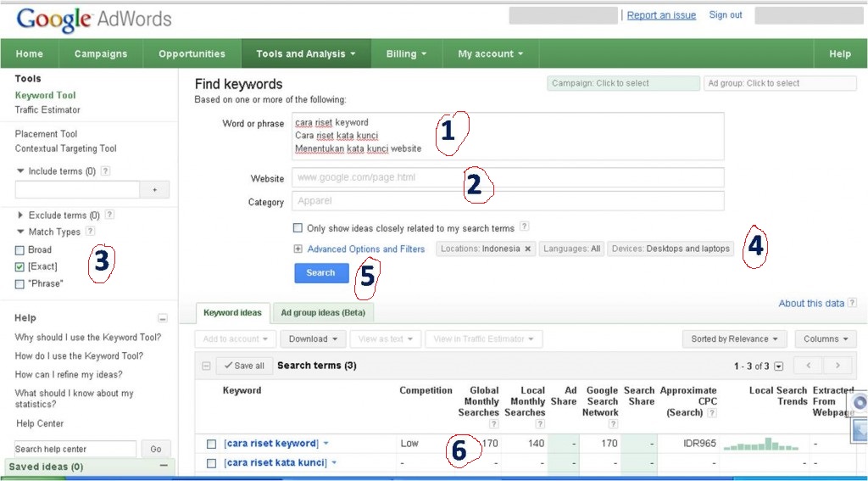868x481 pixels.
Task: Click the Website input field
Action: click(x=507, y=178)
